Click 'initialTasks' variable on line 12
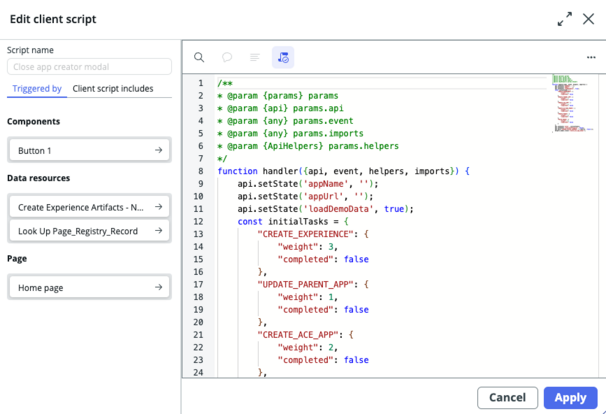606x414 pixels. point(298,221)
